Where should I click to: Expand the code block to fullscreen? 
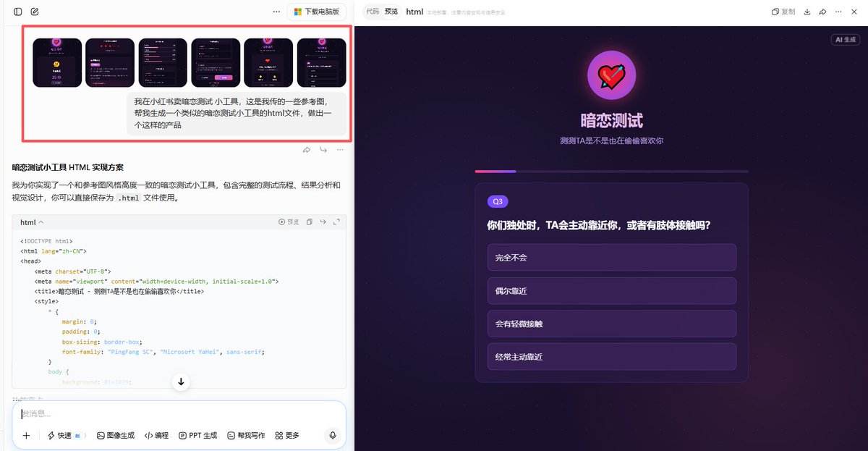(x=336, y=222)
